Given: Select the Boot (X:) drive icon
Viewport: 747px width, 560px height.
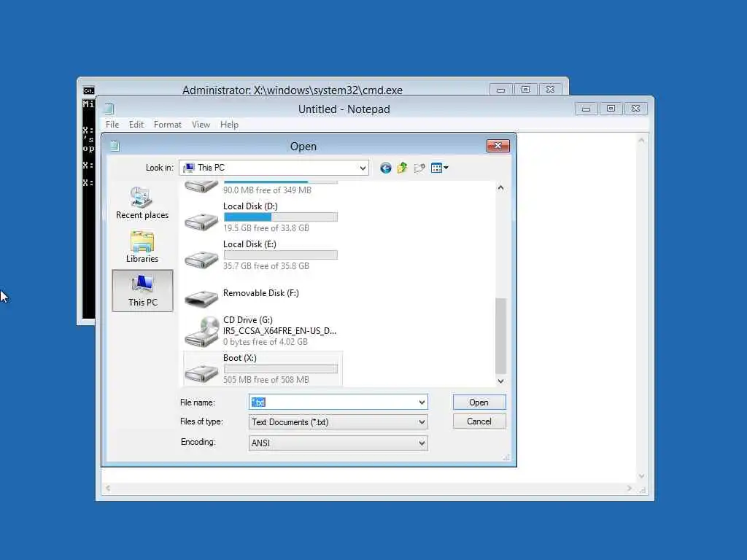Looking at the screenshot, I should click(201, 373).
